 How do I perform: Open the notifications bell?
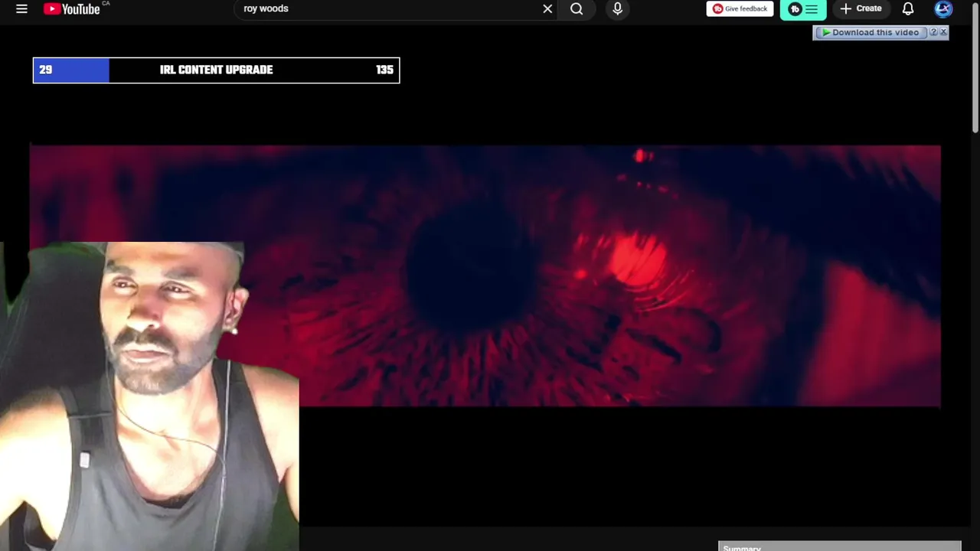pos(907,9)
